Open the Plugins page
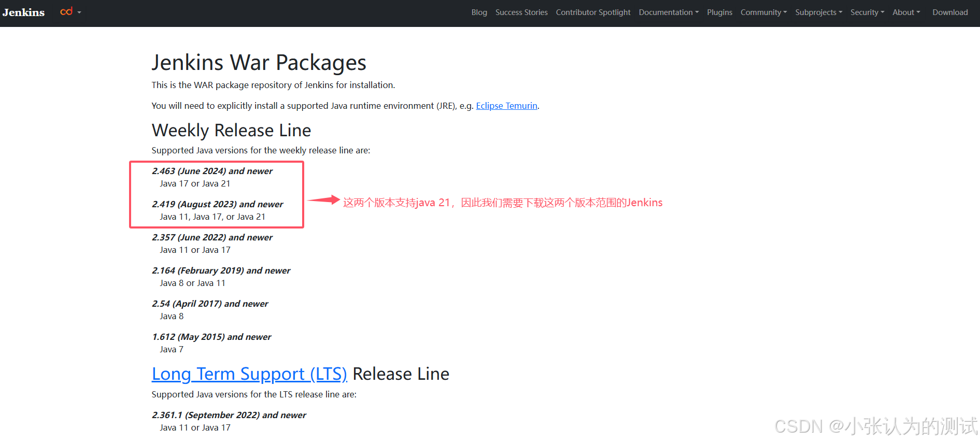 [x=719, y=12]
